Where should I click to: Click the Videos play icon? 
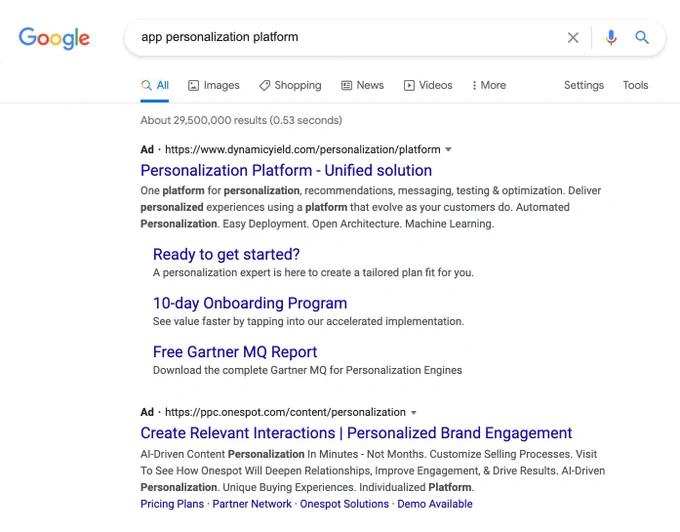[x=409, y=85]
